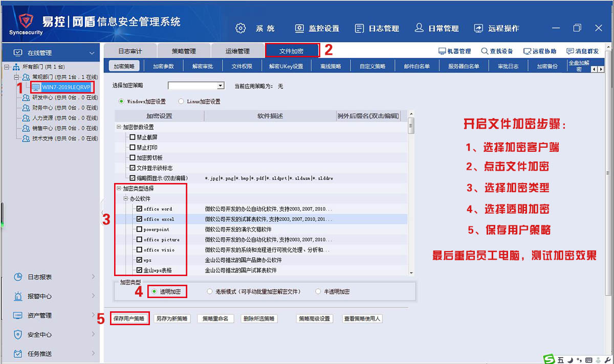This screenshot has height=364, width=614.
Task: Switch to the 策略管理 tab
Action: [184, 51]
